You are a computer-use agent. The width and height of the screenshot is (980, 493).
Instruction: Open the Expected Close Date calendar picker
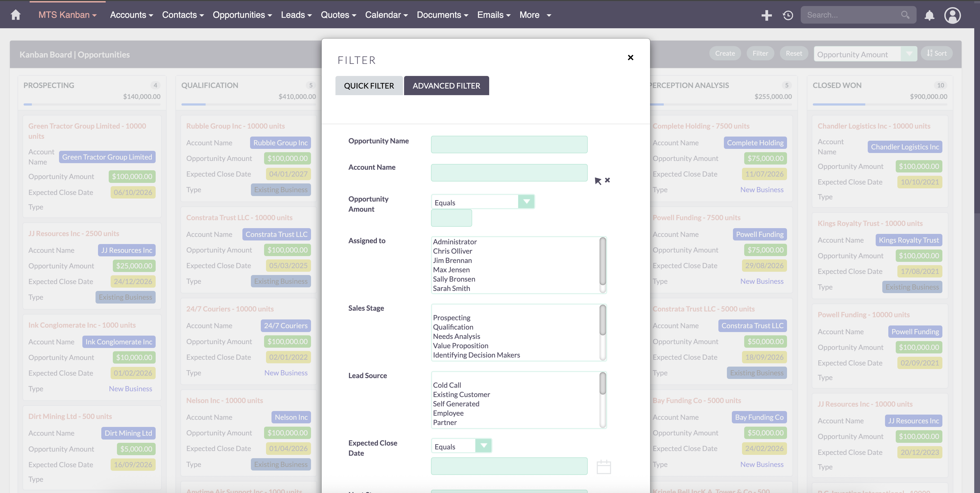click(604, 467)
